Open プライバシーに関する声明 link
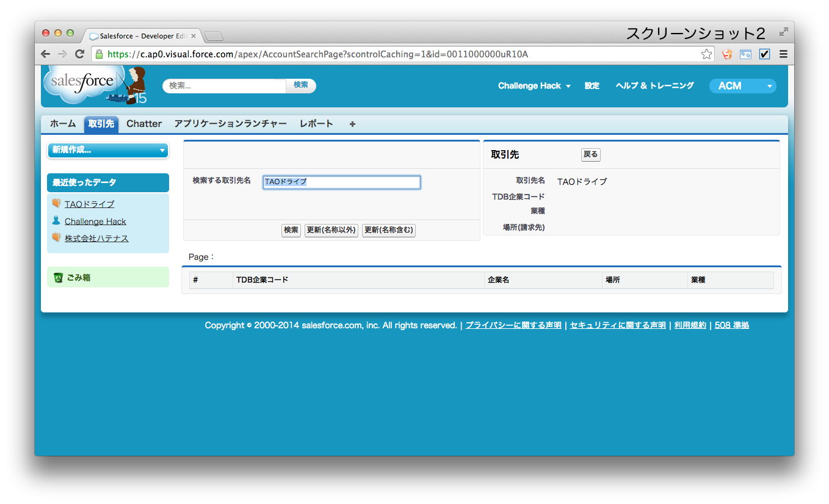 513,325
